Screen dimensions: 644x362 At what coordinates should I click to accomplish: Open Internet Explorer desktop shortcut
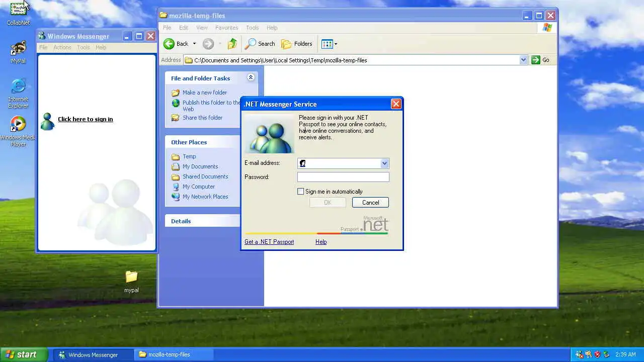click(18, 93)
